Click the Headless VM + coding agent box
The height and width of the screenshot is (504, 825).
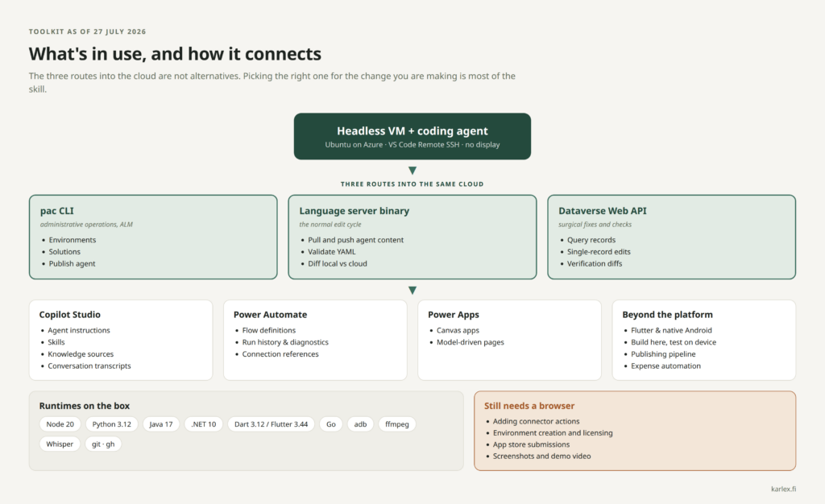pyautogui.click(x=412, y=136)
